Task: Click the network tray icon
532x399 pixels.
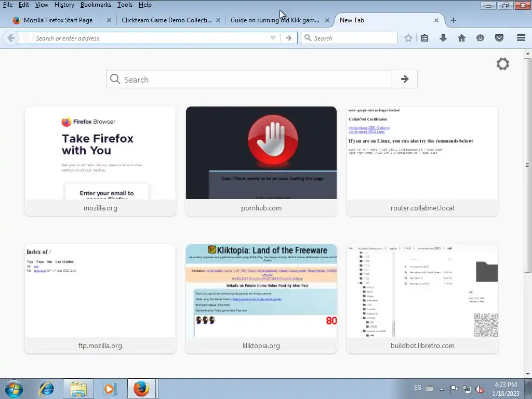Action: 467,389
